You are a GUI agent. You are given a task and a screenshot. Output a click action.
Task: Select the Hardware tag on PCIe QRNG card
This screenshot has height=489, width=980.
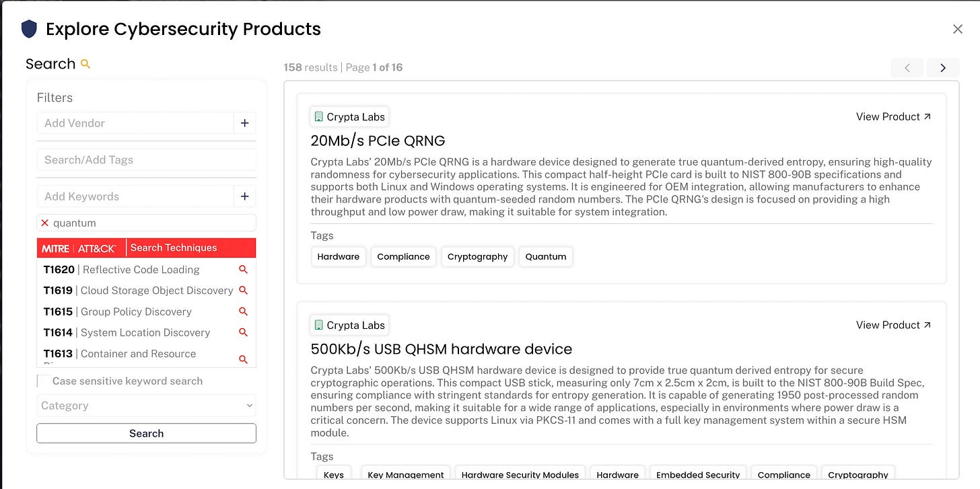pyautogui.click(x=339, y=256)
